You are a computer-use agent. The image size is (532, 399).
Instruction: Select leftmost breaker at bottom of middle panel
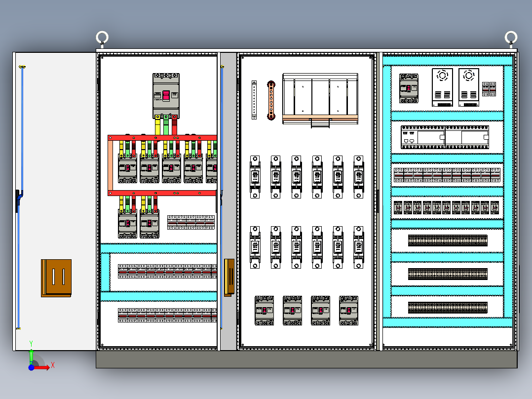[x=265, y=311]
